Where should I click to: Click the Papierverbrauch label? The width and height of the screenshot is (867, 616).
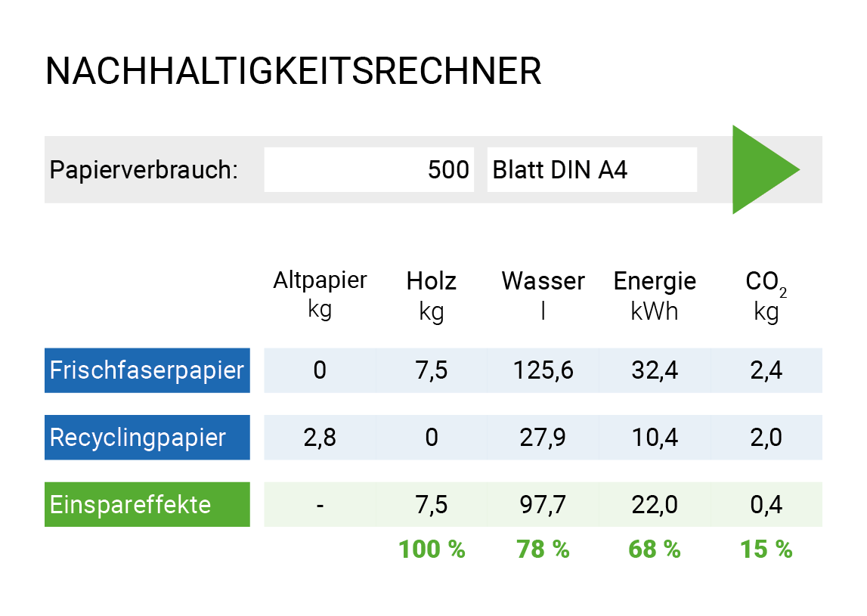144,170
